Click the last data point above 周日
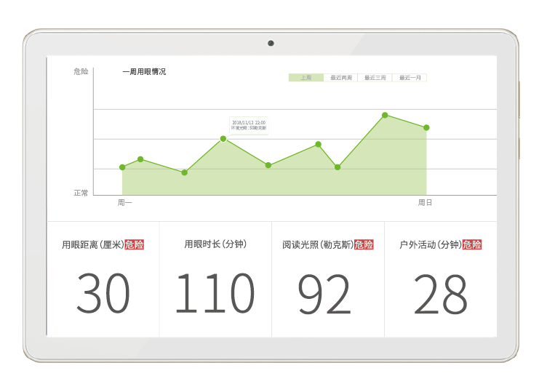This screenshot has width=539, height=392. click(426, 128)
